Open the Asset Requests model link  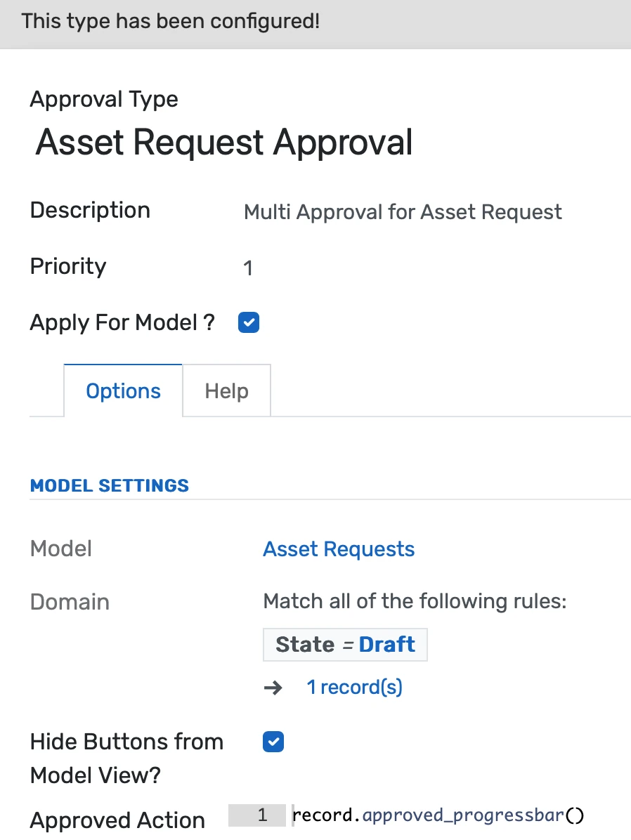(x=339, y=549)
